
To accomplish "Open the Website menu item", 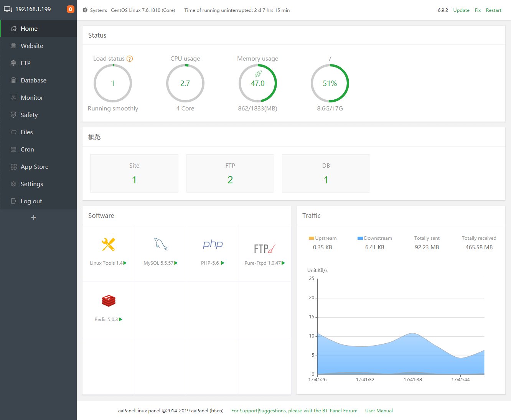I will click(32, 46).
